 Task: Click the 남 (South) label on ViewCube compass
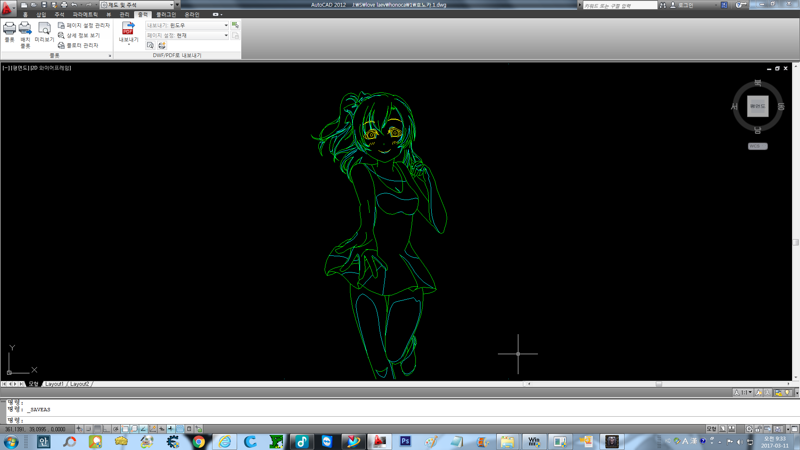tap(758, 131)
